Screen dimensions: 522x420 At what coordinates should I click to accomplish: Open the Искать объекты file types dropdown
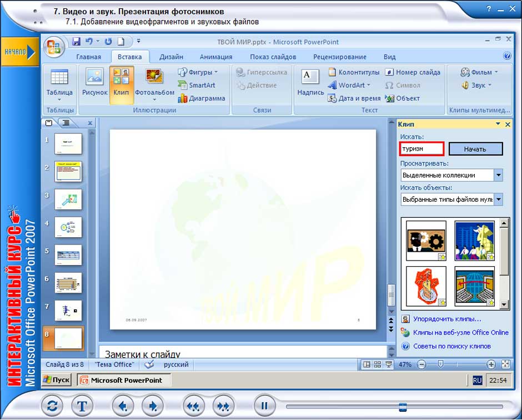click(498, 199)
